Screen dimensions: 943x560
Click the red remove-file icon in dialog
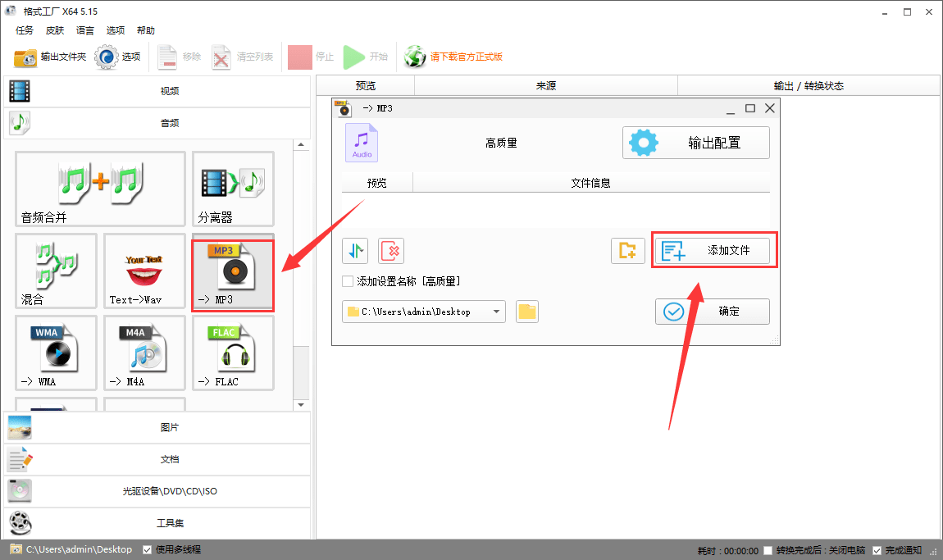(x=391, y=250)
